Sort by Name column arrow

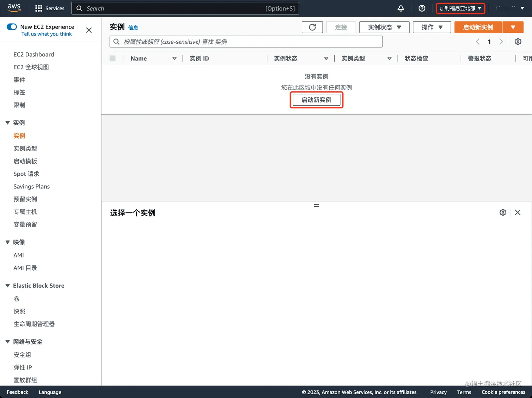pos(174,58)
